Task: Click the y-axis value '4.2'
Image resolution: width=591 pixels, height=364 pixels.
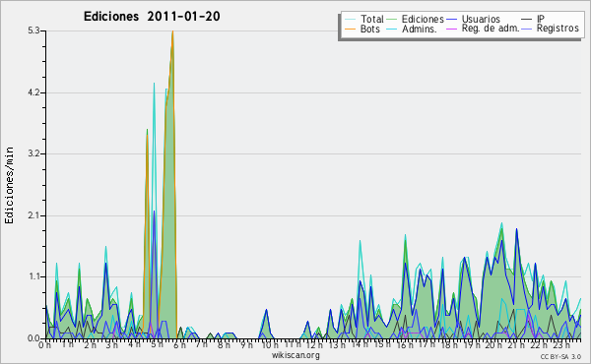Action: pyautogui.click(x=33, y=92)
